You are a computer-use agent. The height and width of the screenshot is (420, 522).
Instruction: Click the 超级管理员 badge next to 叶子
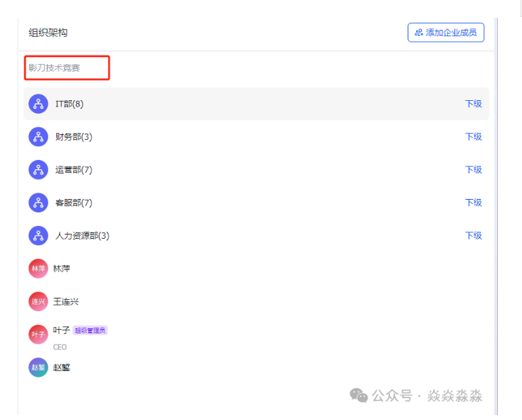[90, 330]
